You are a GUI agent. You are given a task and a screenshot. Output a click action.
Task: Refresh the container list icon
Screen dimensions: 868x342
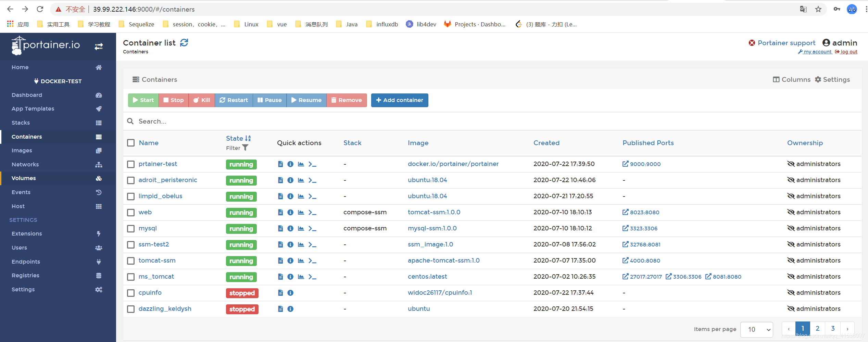point(184,43)
